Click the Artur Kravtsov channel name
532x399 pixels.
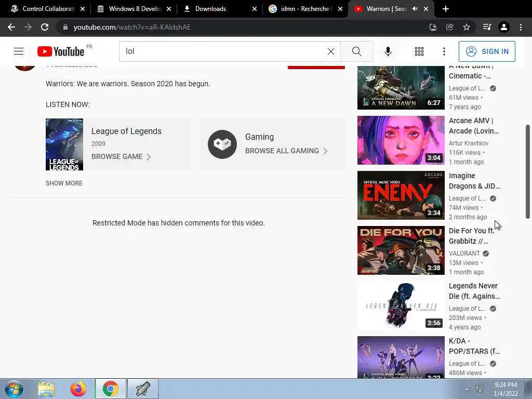click(x=469, y=143)
